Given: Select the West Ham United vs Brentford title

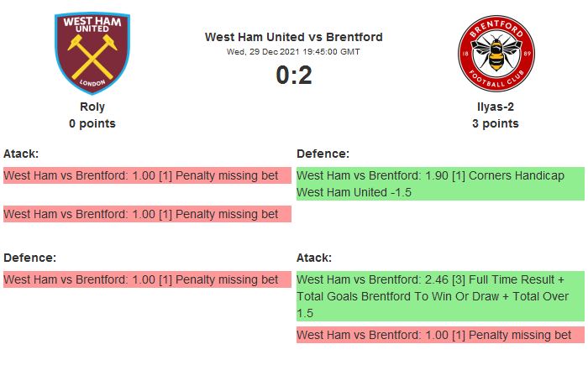Looking at the screenshot, I should (x=294, y=37).
